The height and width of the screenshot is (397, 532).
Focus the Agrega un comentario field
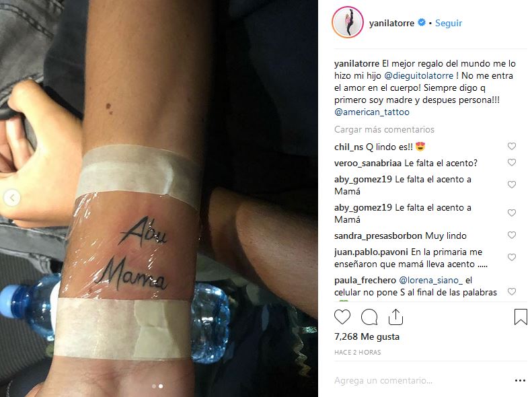point(421,381)
